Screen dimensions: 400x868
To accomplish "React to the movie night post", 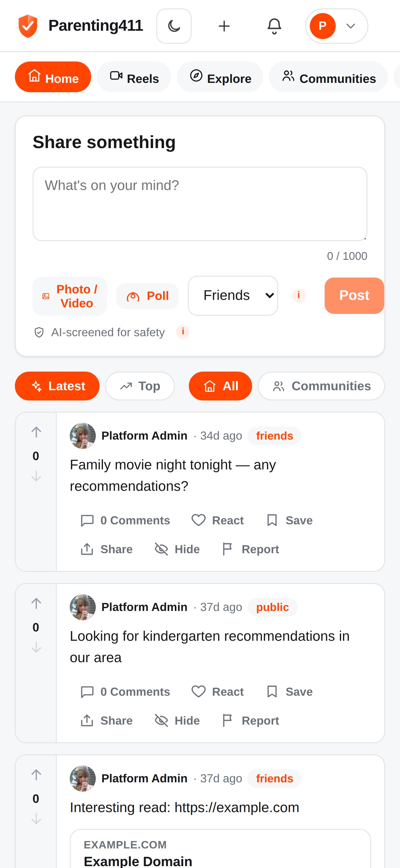I will (217, 520).
